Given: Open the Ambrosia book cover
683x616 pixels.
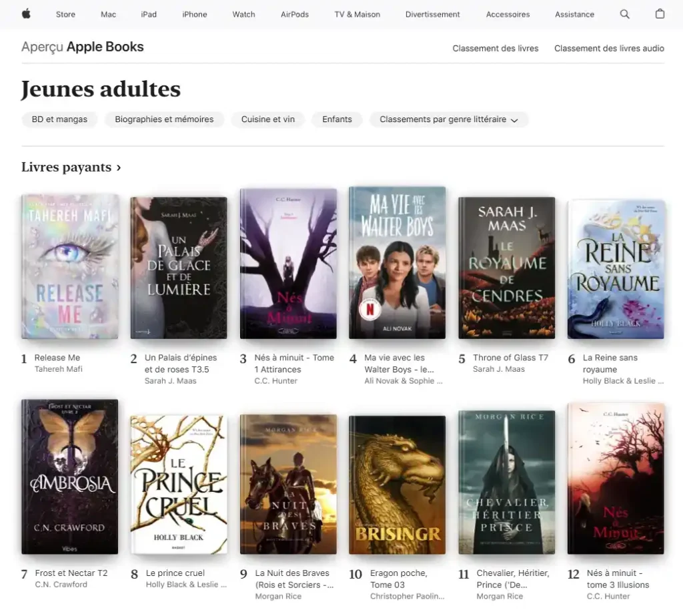Looking at the screenshot, I should click(x=69, y=477).
